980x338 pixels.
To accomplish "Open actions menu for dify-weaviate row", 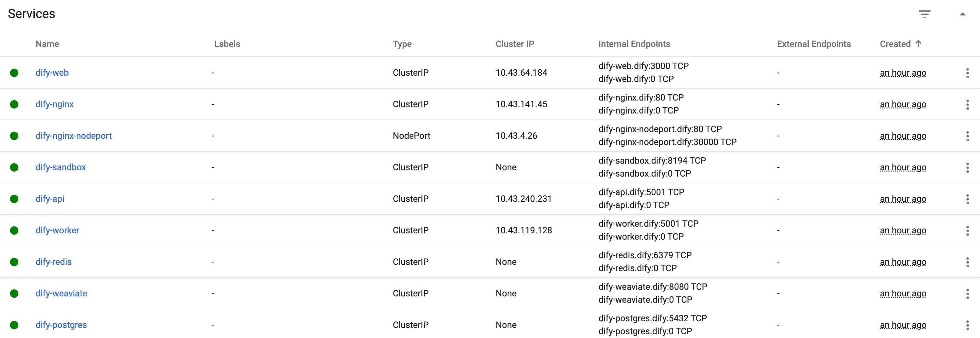I will coord(967,294).
